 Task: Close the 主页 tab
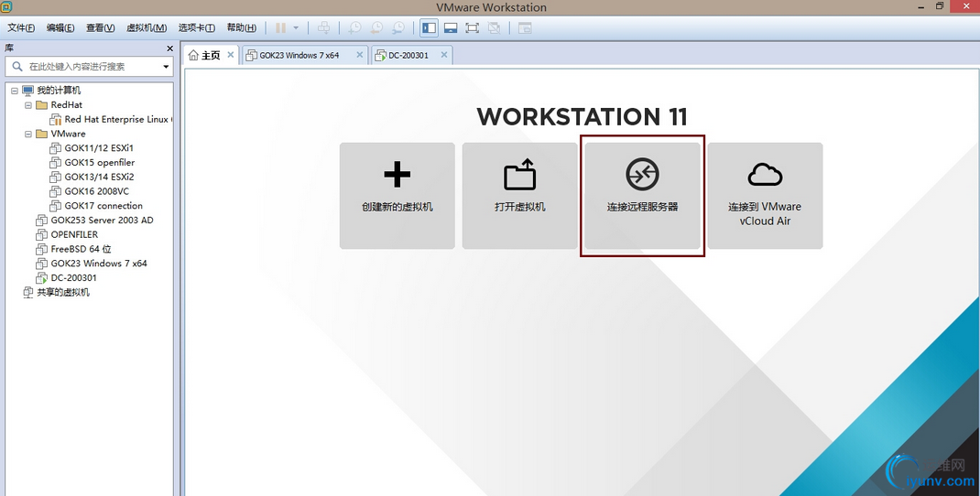coord(231,55)
